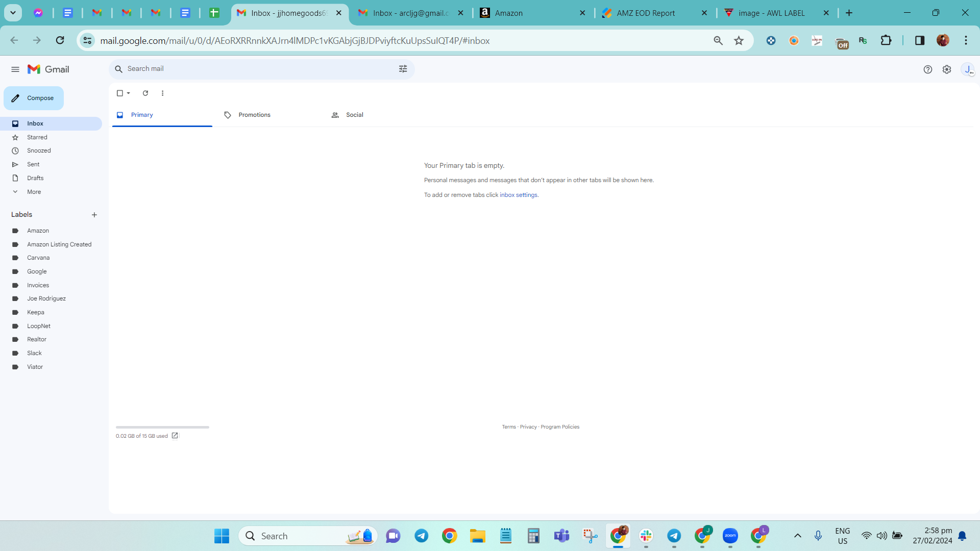Bookmark this page with the star icon
Image resolution: width=980 pixels, height=551 pixels.
click(739, 40)
